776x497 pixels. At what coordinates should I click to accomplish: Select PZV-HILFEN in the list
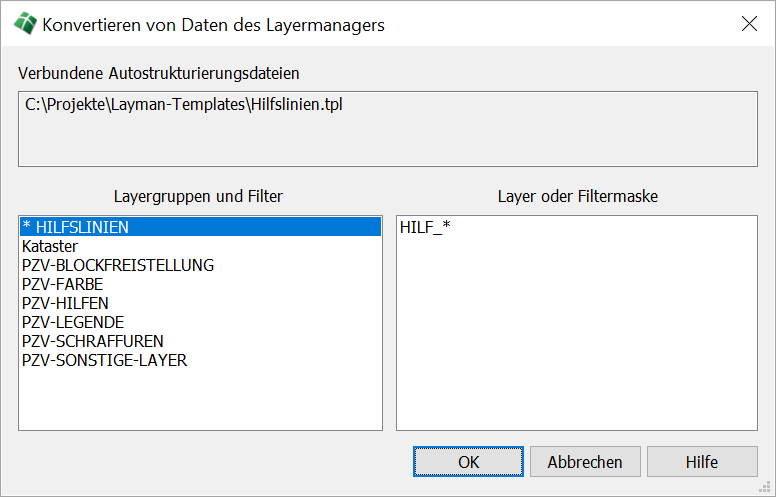pyautogui.click(x=65, y=303)
